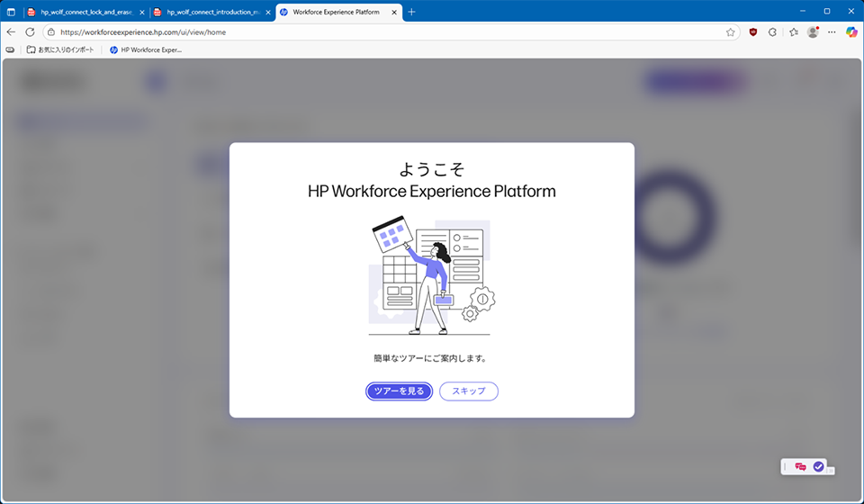Open the chat feedback widget icon
This screenshot has width=864, height=504.
[x=801, y=466]
